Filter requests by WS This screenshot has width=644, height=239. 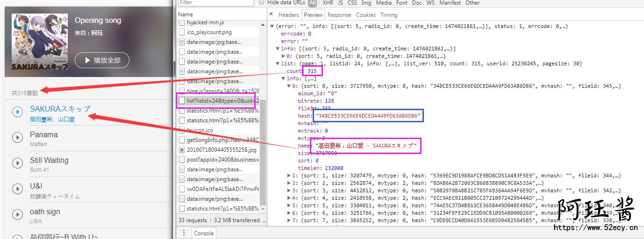430,3
